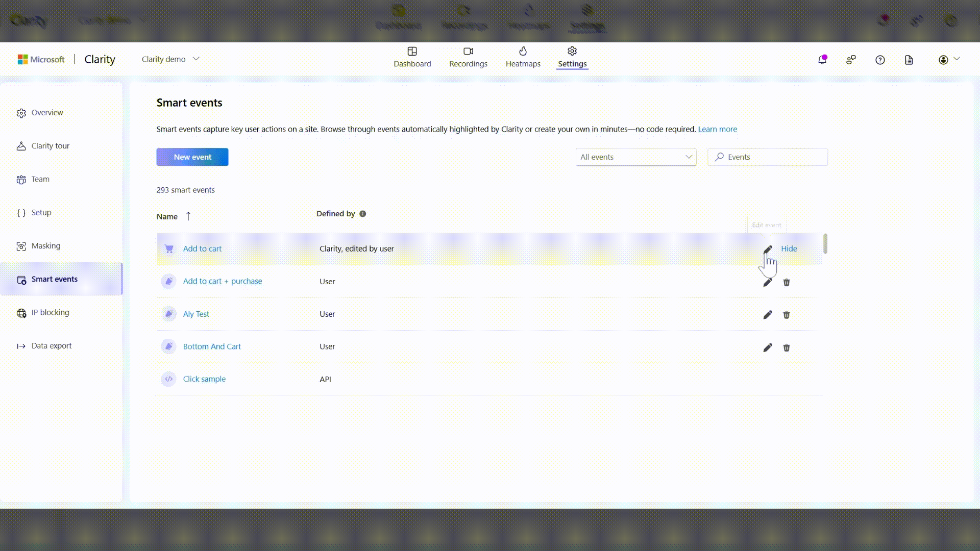The width and height of the screenshot is (980, 551).
Task: Click the help question mark icon
Action: [x=880, y=60]
